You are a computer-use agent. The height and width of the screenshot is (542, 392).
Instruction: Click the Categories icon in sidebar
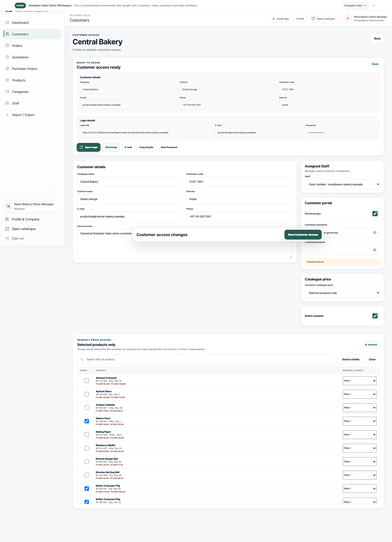(7, 92)
